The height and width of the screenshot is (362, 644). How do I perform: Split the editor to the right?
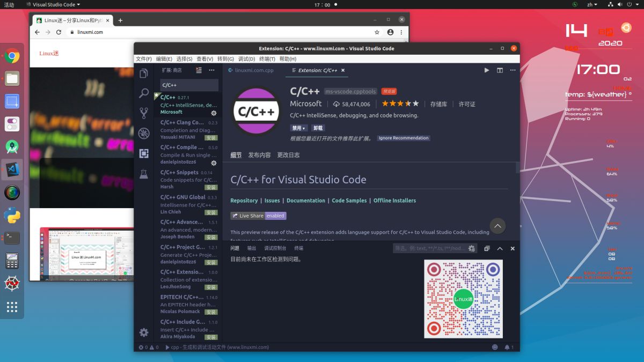tap(500, 70)
